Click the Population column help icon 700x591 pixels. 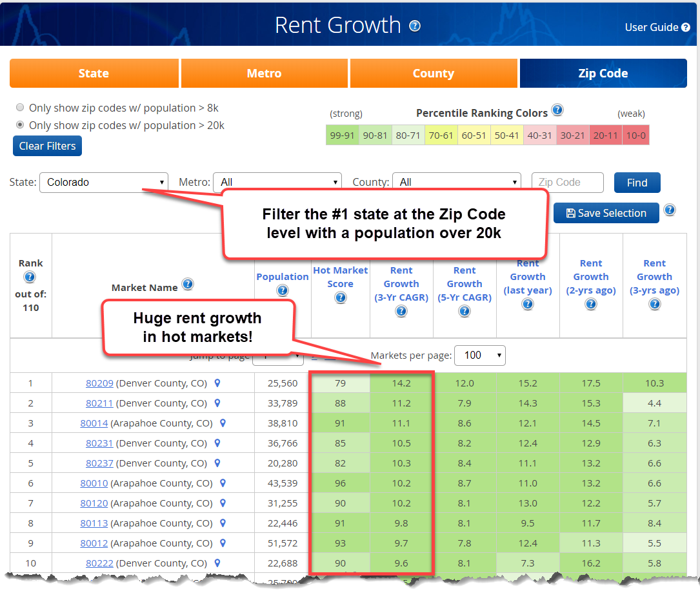click(x=282, y=290)
